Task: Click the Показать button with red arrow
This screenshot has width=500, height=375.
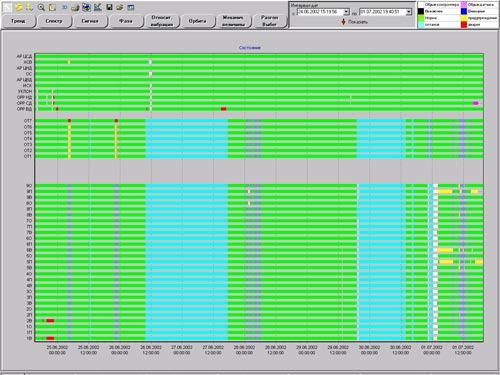Action: click(354, 22)
